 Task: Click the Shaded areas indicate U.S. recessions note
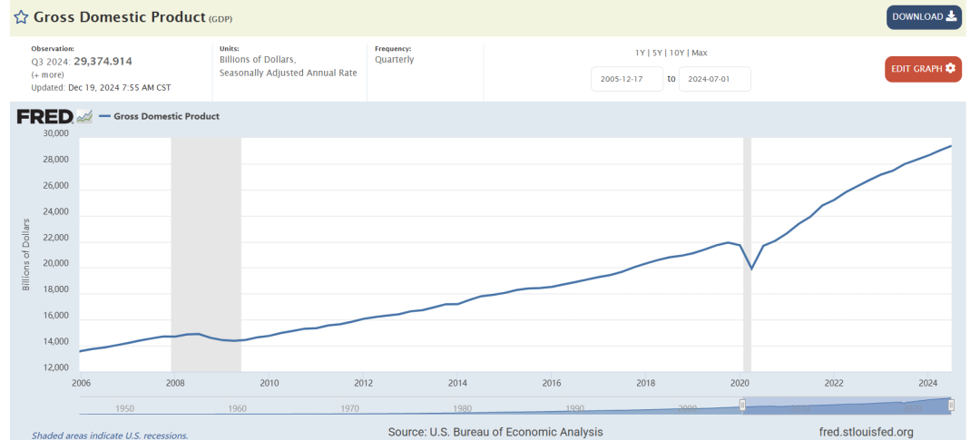(x=110, y=435)
